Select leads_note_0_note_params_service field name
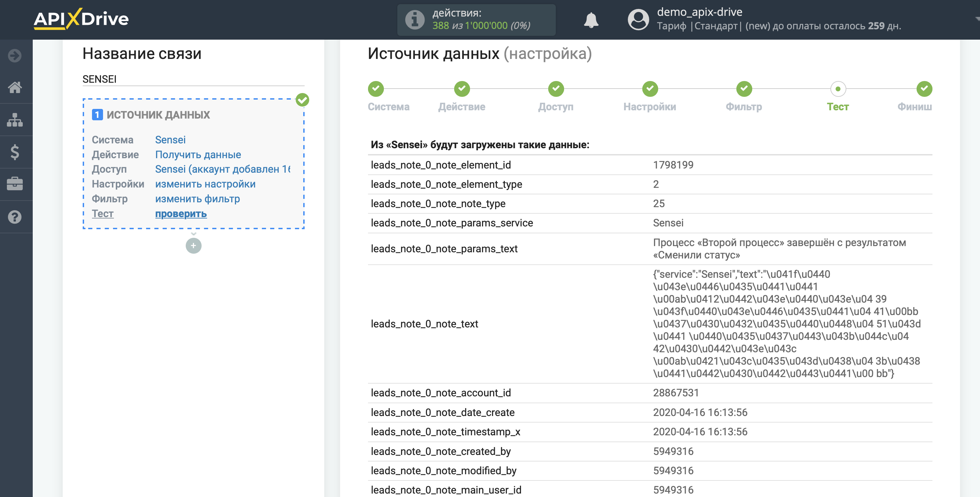Viewport: 980px width, 497px height. (x=451, y=223)
